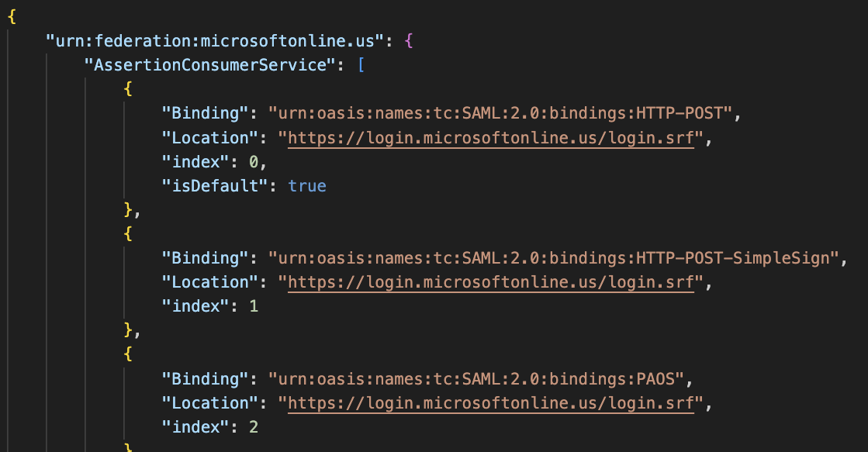Click the pink opening brace after the urn:federation key
Image resolution: width=868 pixels, height=452 pixels.
pyautogui.click(x=409, y=41)
